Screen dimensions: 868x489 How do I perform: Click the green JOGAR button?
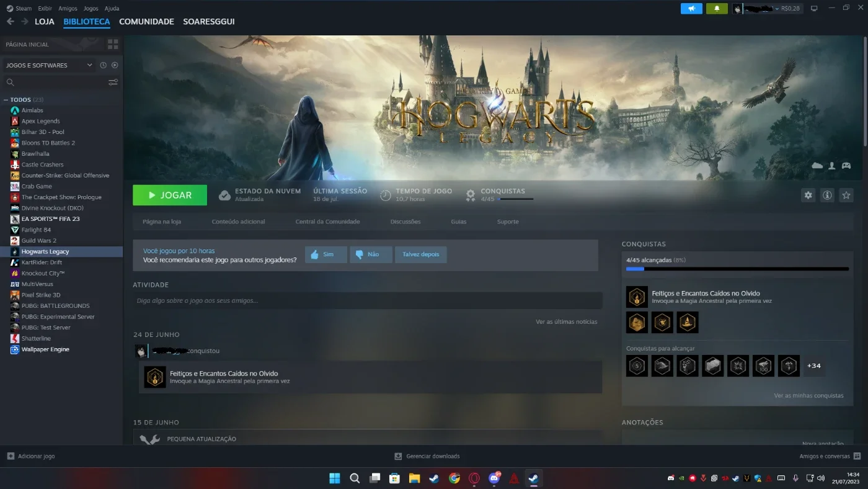tap(170, 195)
